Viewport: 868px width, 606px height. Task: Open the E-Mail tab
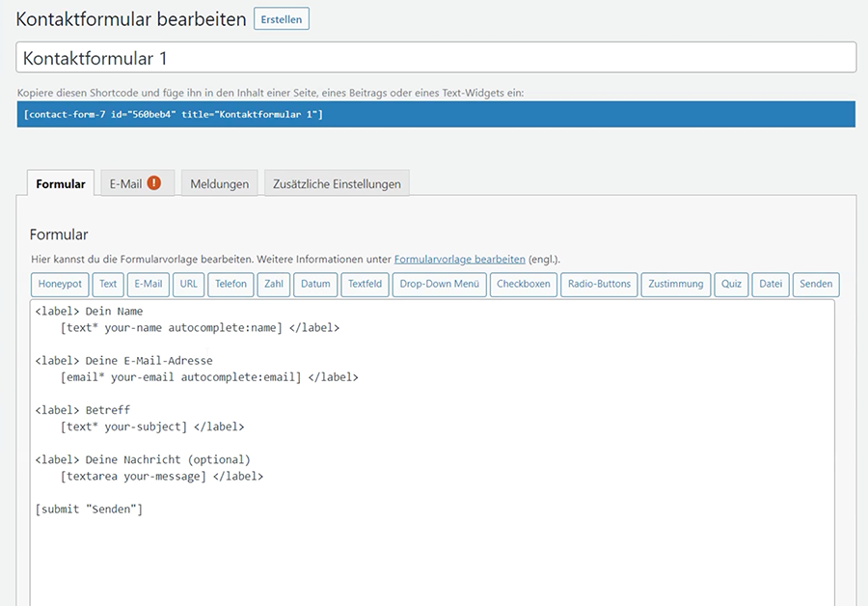click(x=125, y=183)
